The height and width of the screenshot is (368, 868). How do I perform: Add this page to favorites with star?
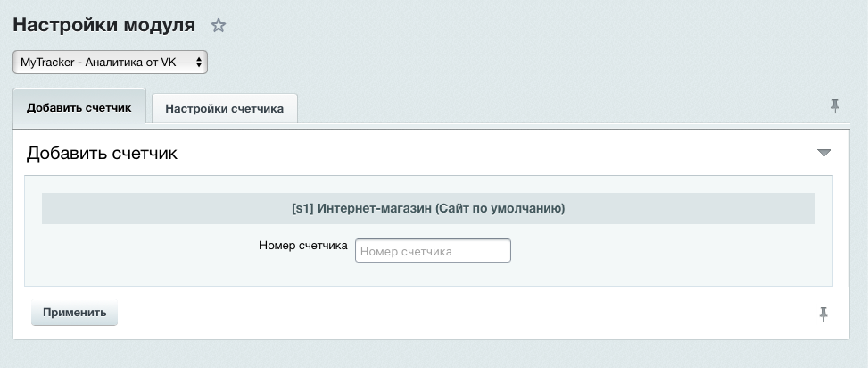tap(219, 26)
